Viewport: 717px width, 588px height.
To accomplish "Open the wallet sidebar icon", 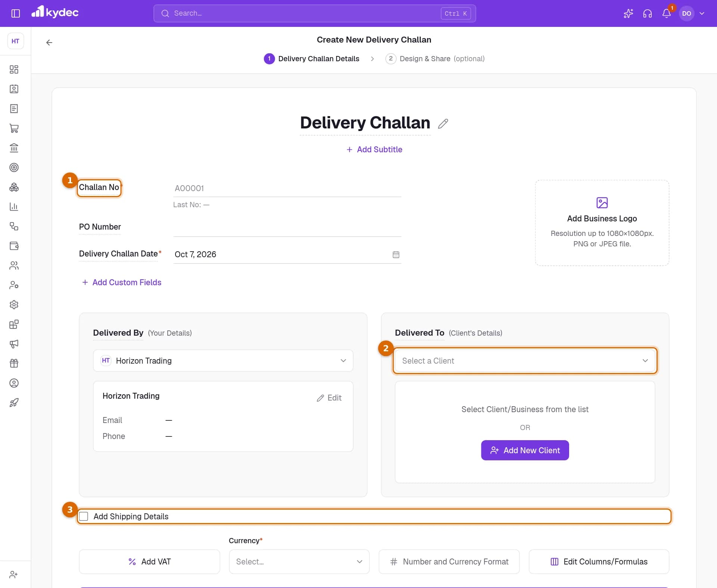I will click(14, 246).
